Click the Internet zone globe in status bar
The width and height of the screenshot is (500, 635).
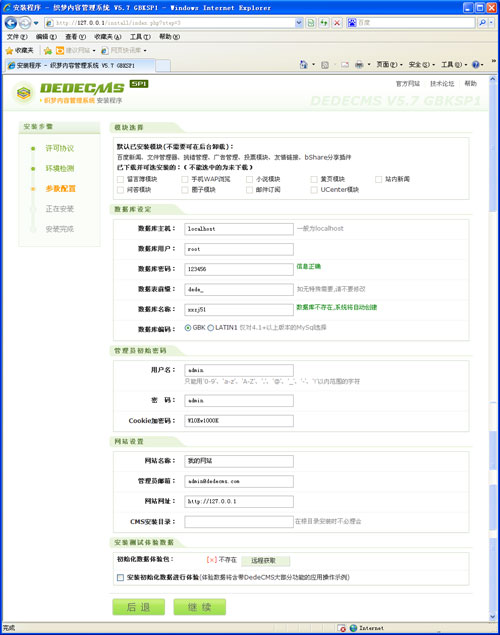(x=353, y=628)
